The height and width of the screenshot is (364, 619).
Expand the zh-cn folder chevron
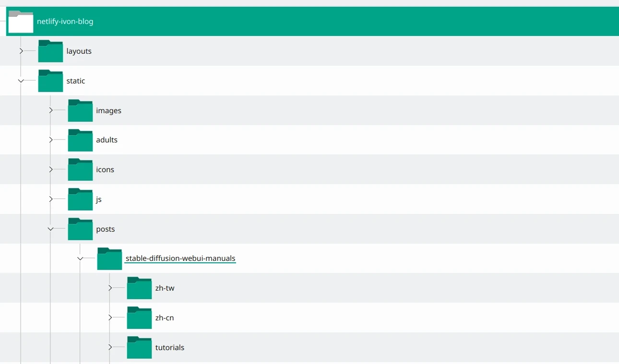point(110,317)
